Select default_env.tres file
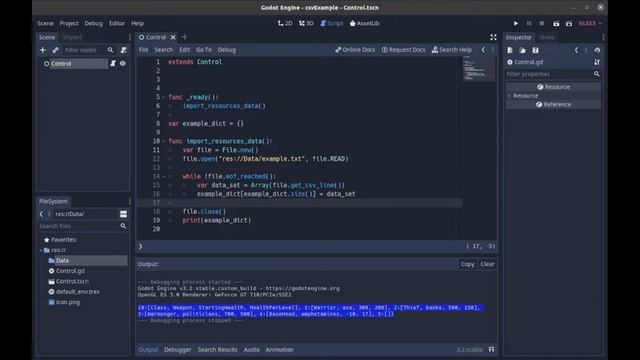 tap(77, 292)
